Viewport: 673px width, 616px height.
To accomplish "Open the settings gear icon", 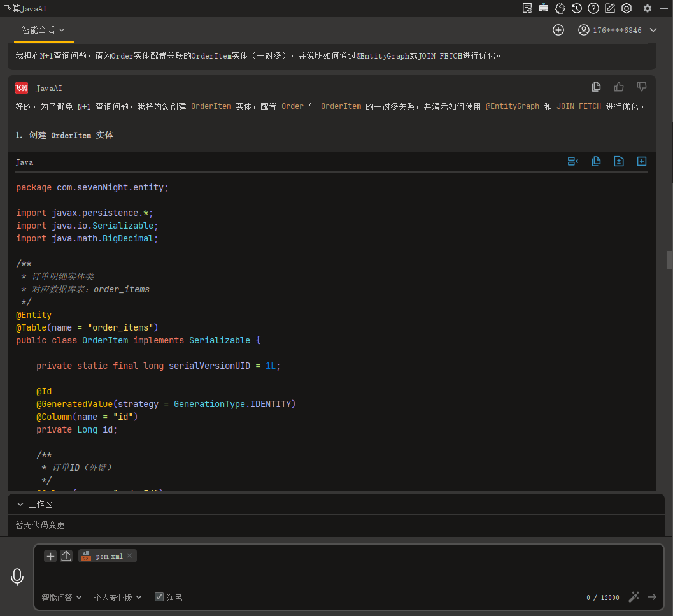I will (x=648, y=8).
